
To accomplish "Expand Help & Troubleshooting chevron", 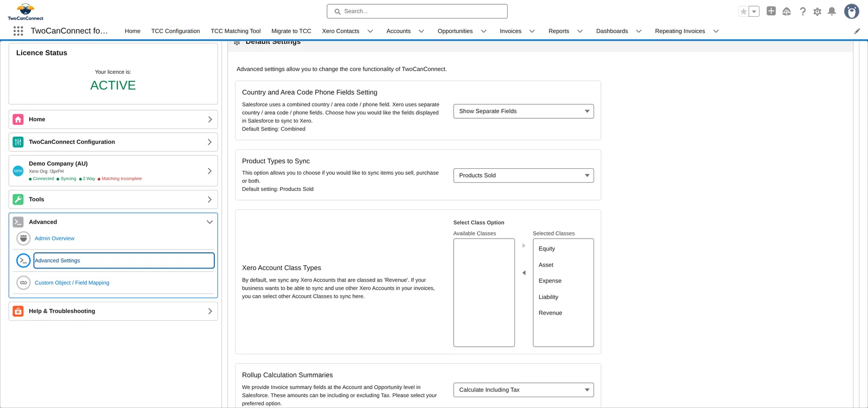I will click(210, 311).
